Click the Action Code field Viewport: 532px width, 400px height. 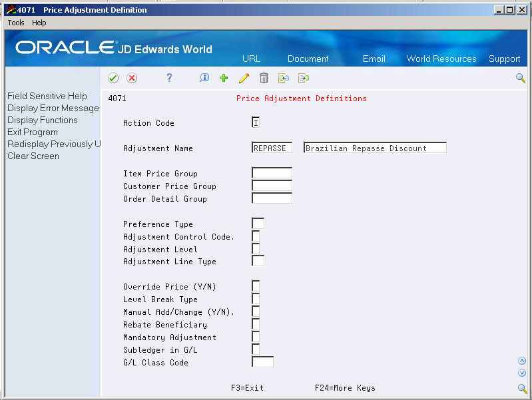point(256,122)
